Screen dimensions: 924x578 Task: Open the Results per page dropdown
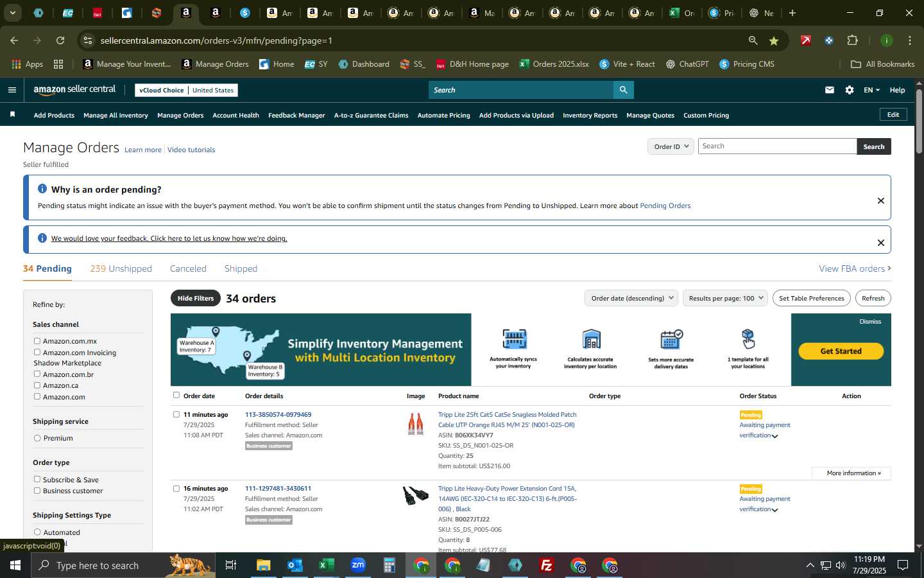(x=725, y=298)
